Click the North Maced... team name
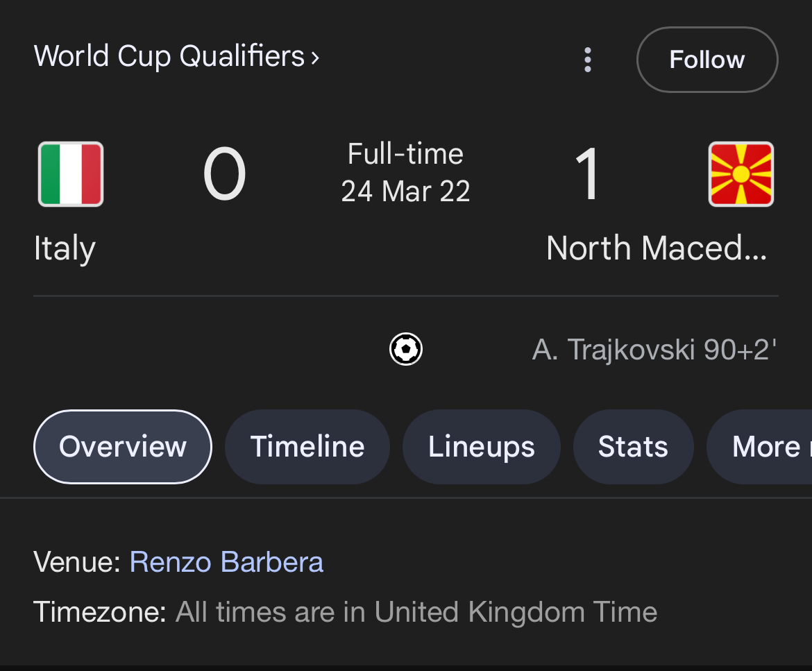The image size is (812, 671). point(656,248)
